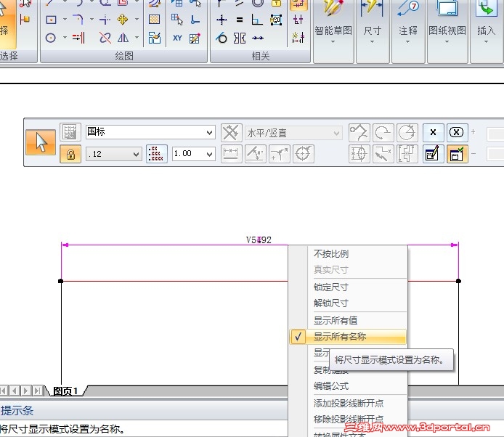This screenshot has height=437, width=504.
Task: Apply the symmetric relationship icon
Action: [x=240, y=38]
